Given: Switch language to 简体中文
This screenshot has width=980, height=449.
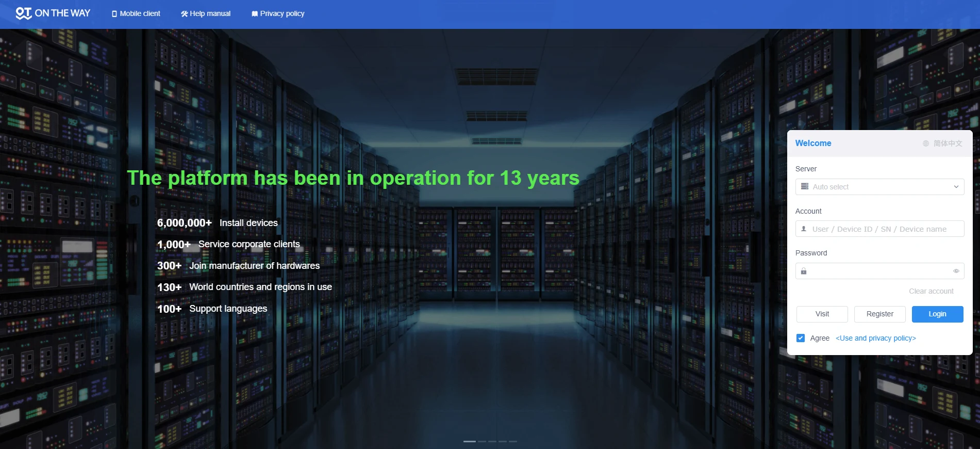Looking at the screenshot, I should tap(948, 143).
